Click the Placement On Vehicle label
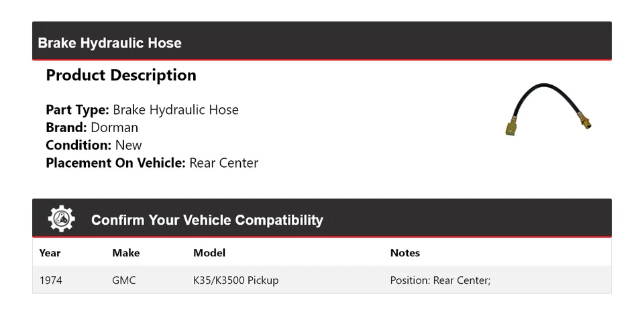The width and height of the screenshot is (644, 322). click(115, 162)
